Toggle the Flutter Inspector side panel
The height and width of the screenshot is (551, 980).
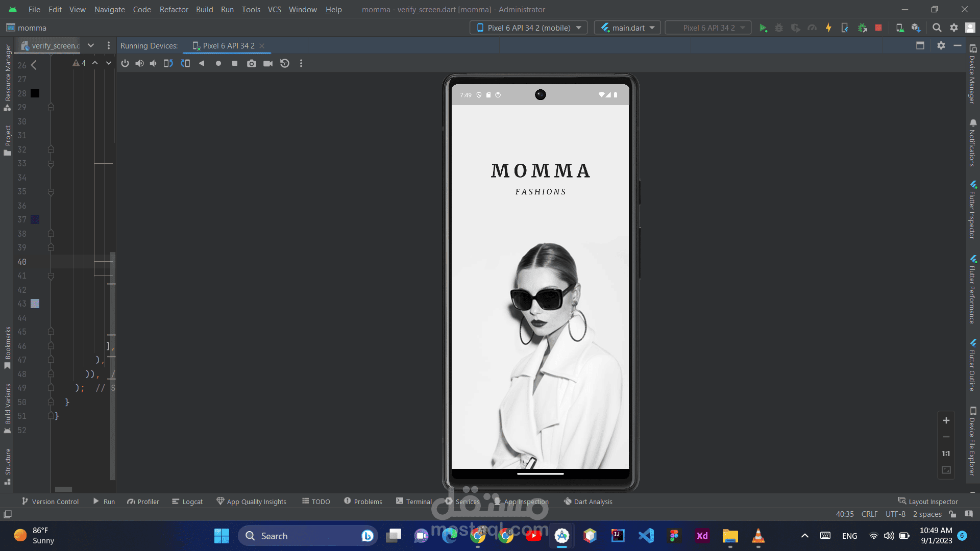(973, 210)
